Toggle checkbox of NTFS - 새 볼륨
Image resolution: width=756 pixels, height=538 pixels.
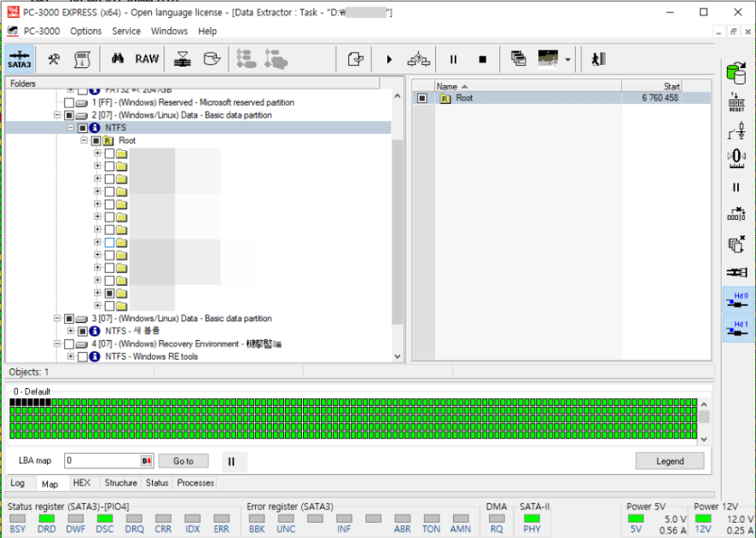tap(83, 332)
